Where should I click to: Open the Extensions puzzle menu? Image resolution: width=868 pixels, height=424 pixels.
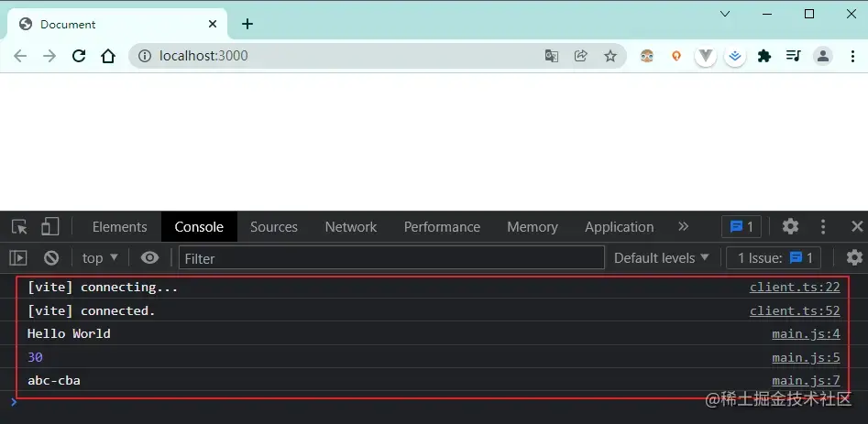pos(764,56)
